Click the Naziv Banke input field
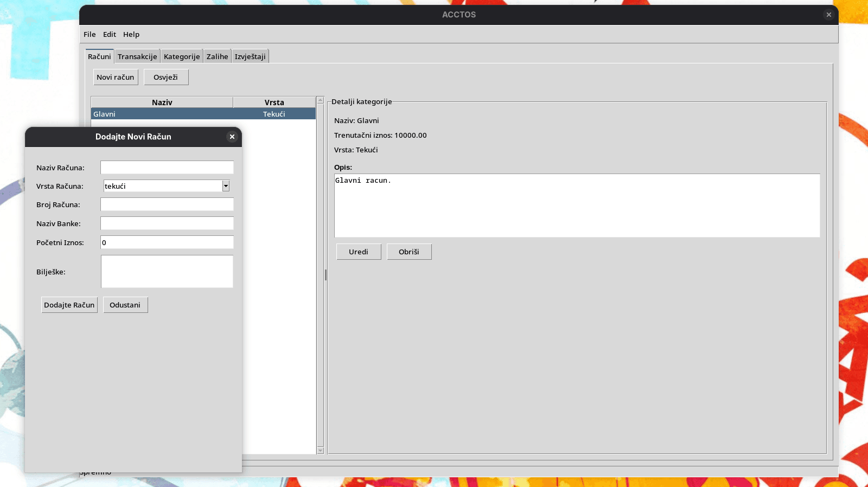Viewport: 868px width, 487px height. tap(167, 223)
